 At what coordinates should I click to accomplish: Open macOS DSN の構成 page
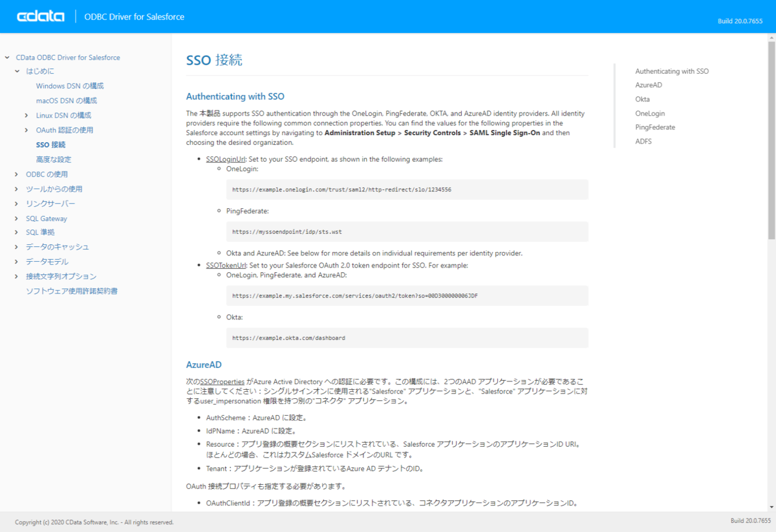[x=67, y=101]
